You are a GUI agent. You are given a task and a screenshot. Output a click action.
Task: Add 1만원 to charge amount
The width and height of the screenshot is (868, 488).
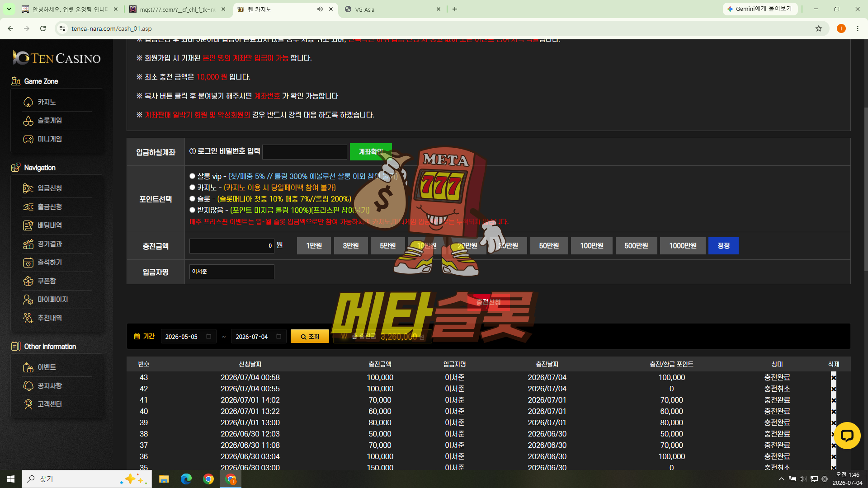click(314, 246)
